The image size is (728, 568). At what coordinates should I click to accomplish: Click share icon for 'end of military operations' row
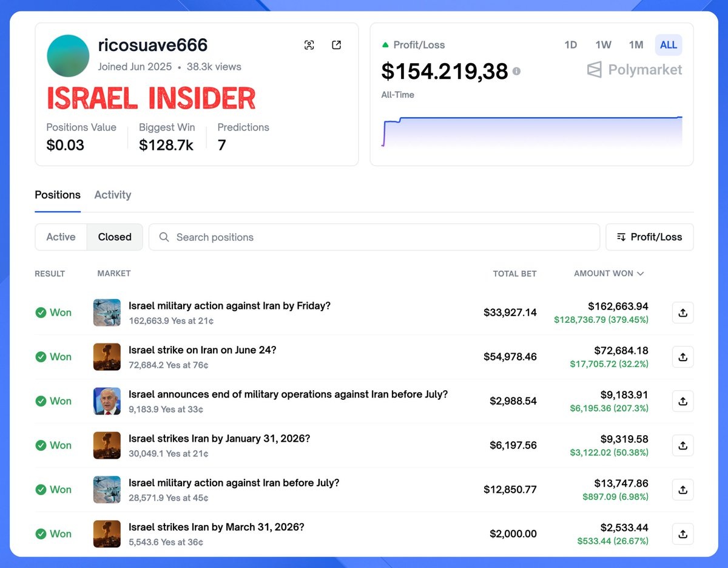(x=682, y=401)
